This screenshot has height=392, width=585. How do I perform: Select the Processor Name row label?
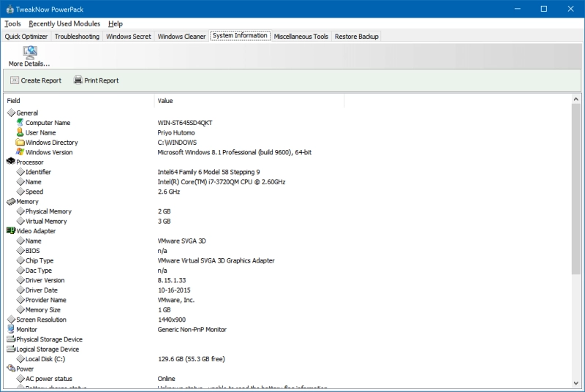click(33, 181)
